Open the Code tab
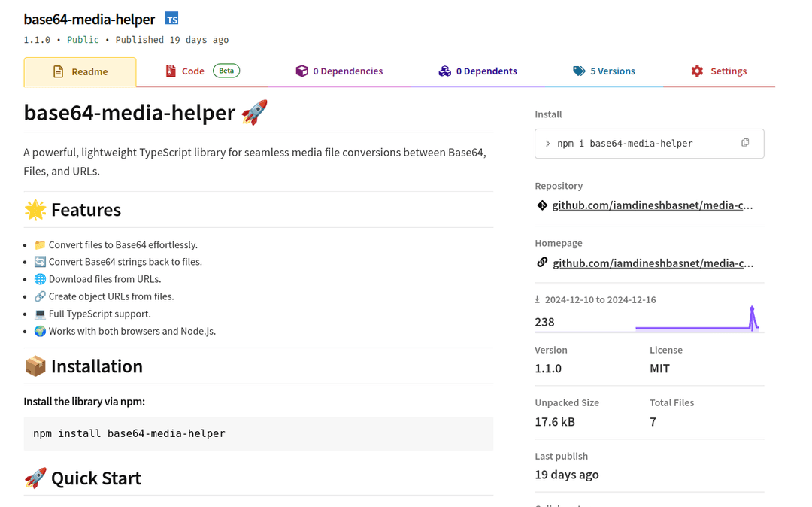 click(x=192, y=71)
